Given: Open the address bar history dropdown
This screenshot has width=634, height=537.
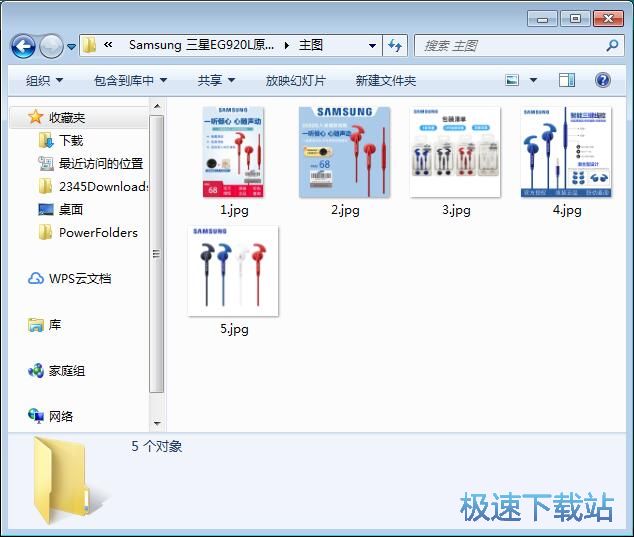Looking at the screenshot, I should [372, 46].
